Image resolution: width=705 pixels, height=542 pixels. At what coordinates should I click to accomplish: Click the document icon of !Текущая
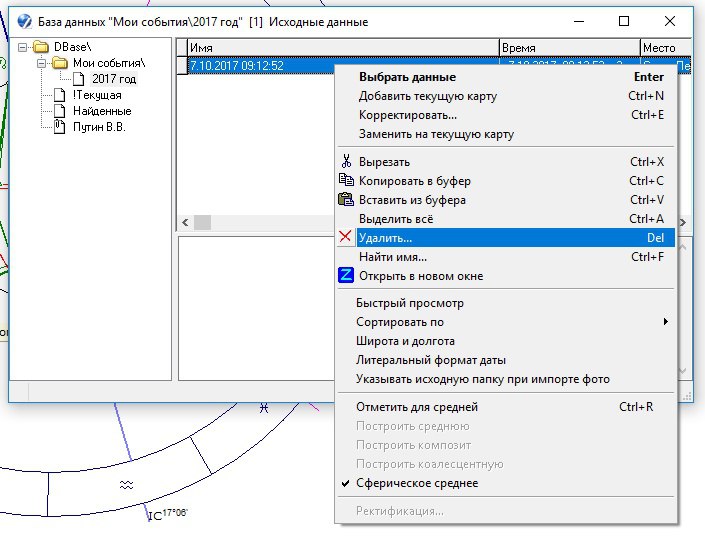[x=59, y=95]
